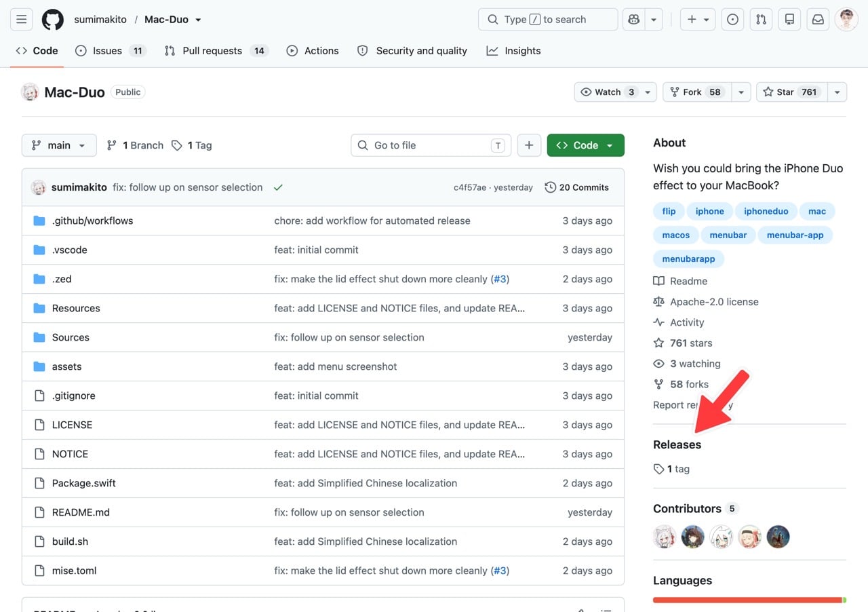Screen dimensions: 868x612
Task: Select the Code tab
Action: [37, 51]
